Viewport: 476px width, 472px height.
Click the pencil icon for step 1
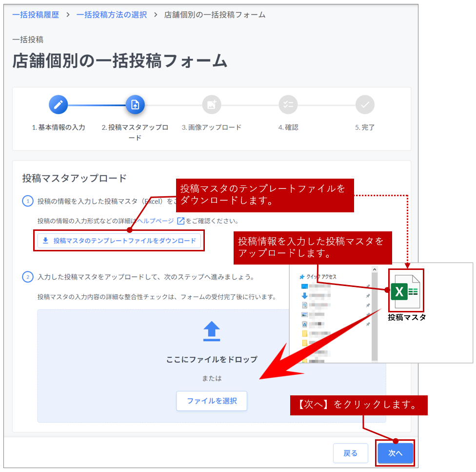59,104
